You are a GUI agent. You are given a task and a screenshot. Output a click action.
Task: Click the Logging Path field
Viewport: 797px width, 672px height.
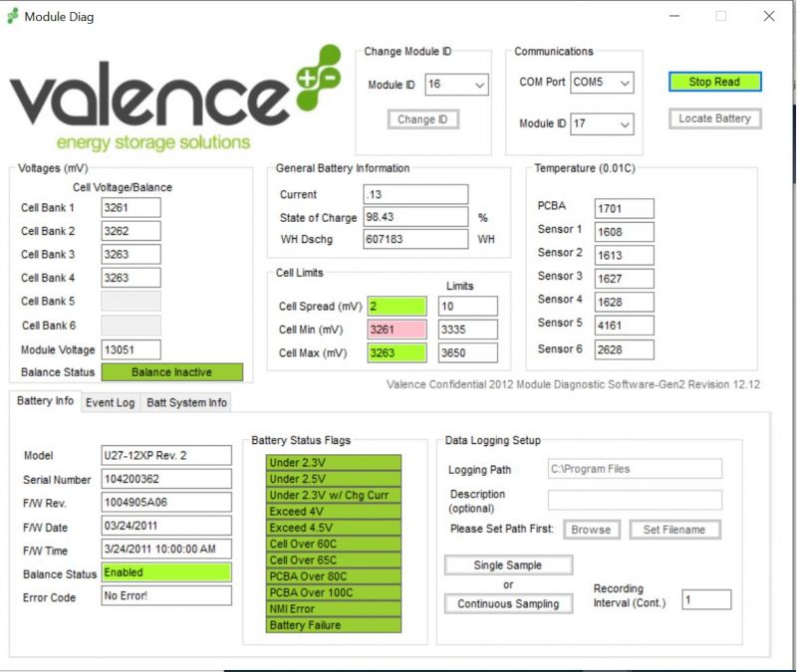635,469
